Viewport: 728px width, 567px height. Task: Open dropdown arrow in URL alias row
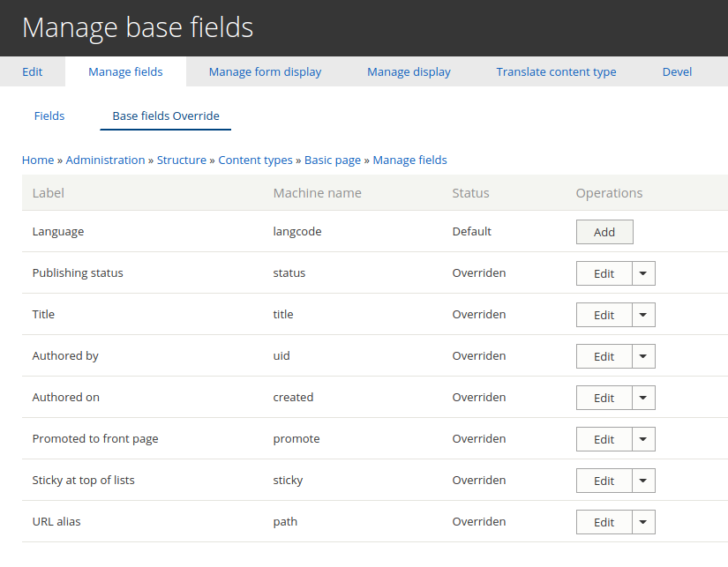643,522
